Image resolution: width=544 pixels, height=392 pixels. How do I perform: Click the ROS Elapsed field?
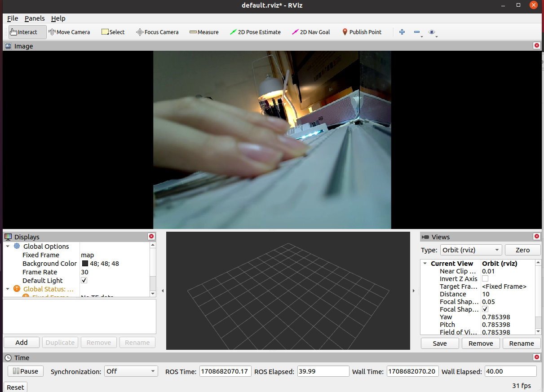pos(323,371)
